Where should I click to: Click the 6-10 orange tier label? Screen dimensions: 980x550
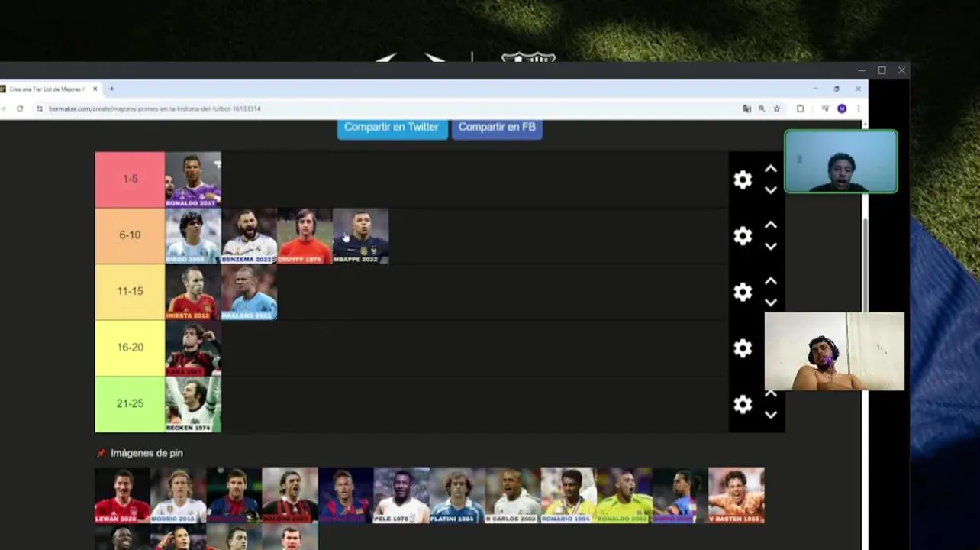tap(130, 236)
